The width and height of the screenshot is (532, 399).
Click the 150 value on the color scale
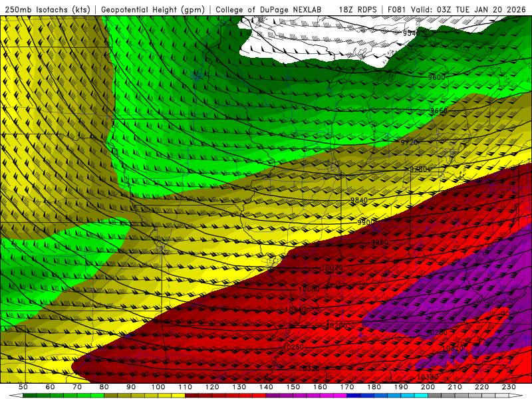click(x=293, y=387)
